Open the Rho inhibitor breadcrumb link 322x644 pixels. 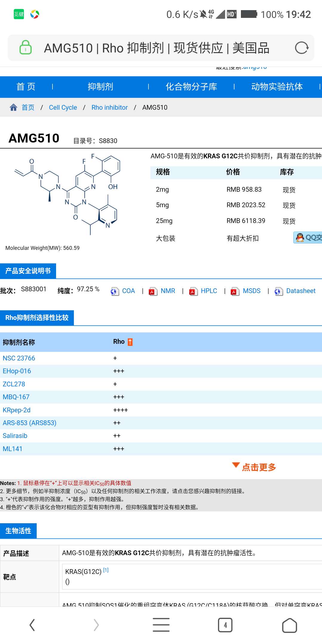(x=109, y=107)
